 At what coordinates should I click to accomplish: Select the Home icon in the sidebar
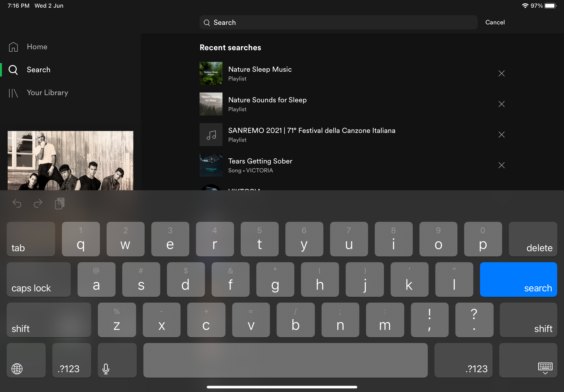click(13, 47)
